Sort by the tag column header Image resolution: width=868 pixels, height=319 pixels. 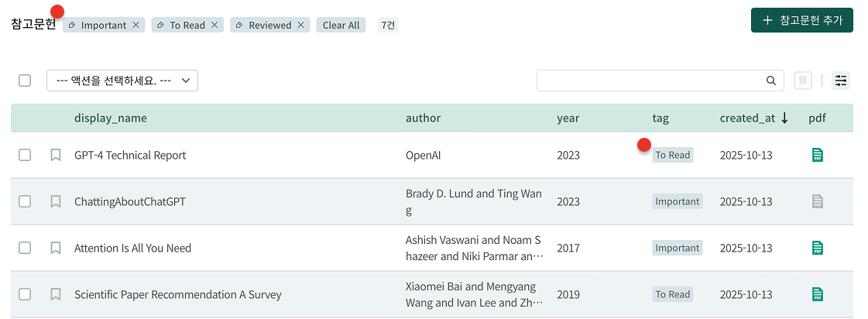(660, 118)
